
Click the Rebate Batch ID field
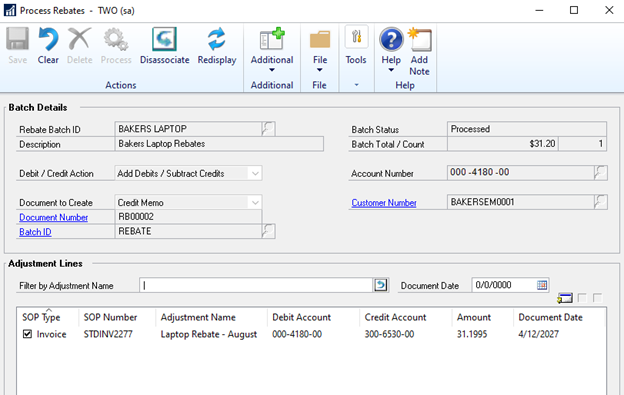point(188,129)
